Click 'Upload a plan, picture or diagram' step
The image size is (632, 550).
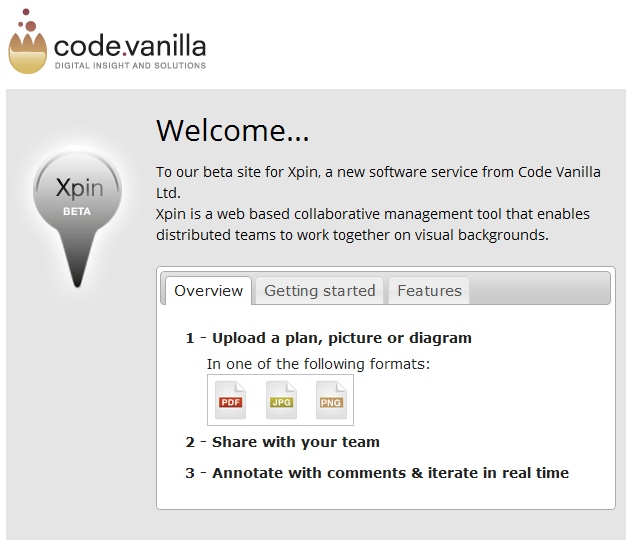[341, 338]
